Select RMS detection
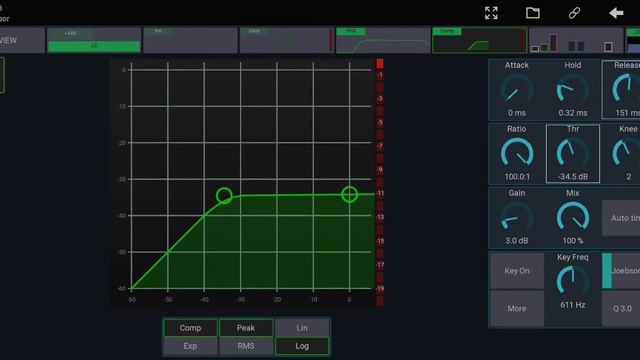Image resolution: width=640 pixels, height=360 pixels. point(246,346)
